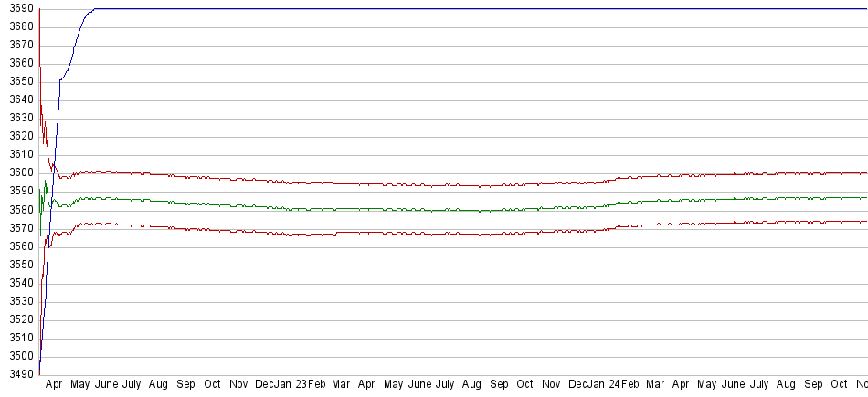
Task: Click the Dec label just before Jan 23
Action: (264, 385)
